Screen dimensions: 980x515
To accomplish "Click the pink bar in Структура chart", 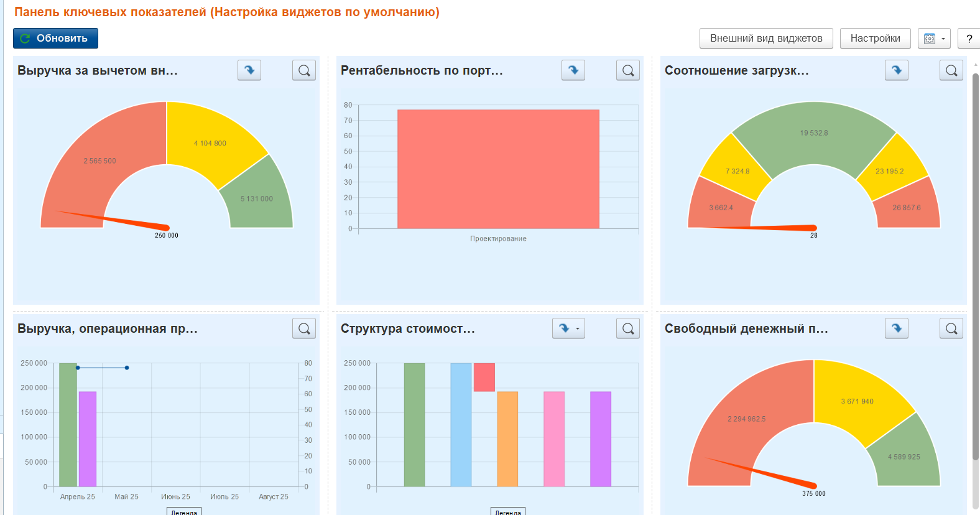I will point(554,439).
